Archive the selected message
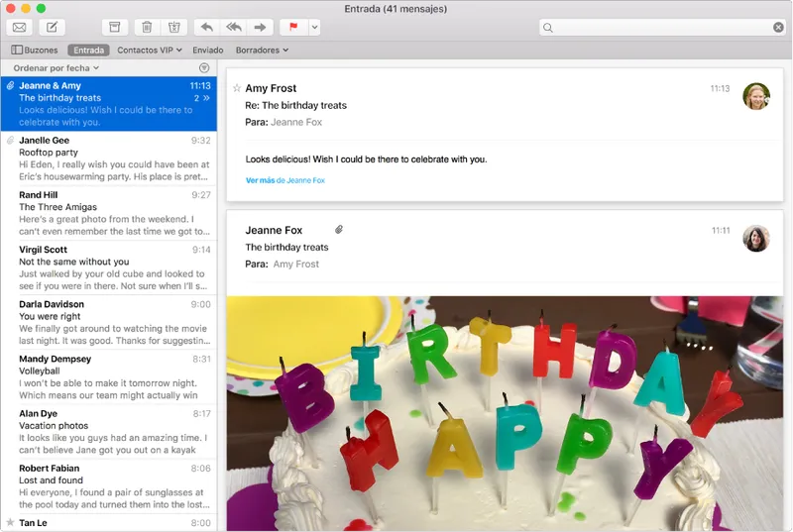Viewport: 793px width, 532px height. [115, 28]
